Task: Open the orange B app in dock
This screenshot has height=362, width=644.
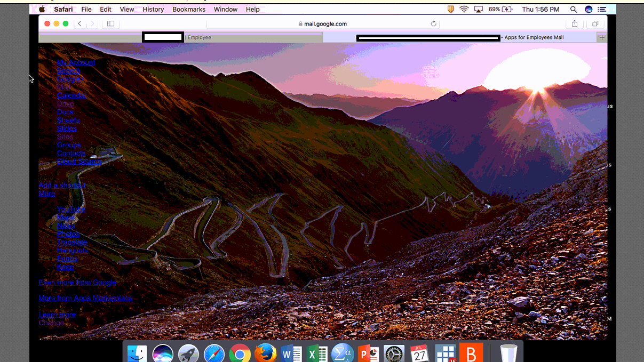Action: [x=471, y=353]
